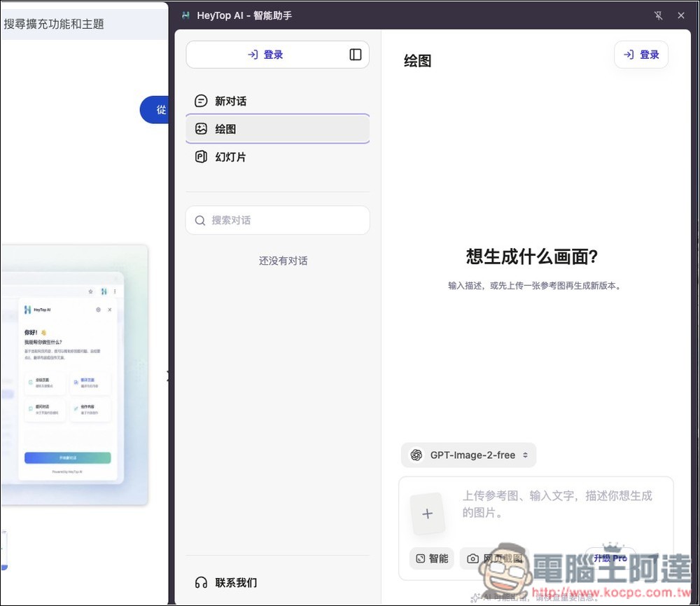Open the 幻灯片 slideshow section
Screen dimensions: 700x606
point(277,157)
